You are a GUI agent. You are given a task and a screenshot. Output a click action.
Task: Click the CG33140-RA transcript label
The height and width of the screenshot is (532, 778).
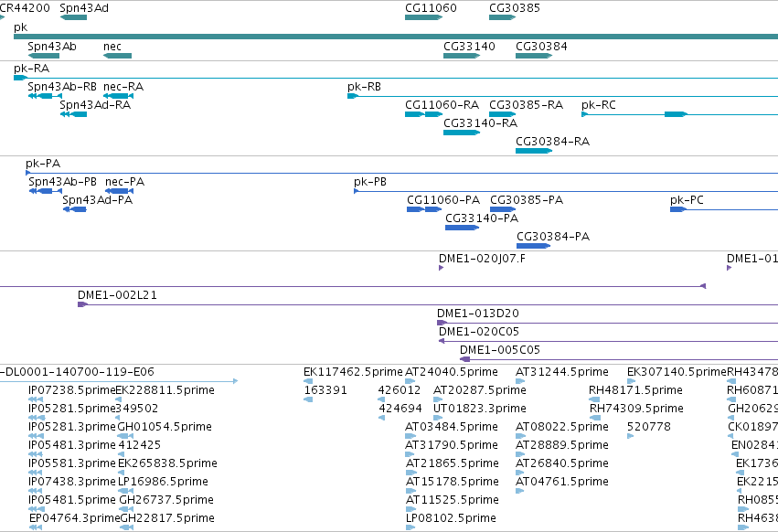coord(480,122)
